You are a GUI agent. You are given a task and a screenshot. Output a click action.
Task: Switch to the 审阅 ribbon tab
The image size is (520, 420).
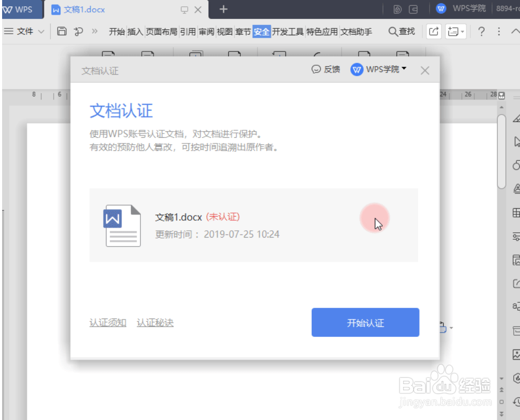click(x=206, y=32)
